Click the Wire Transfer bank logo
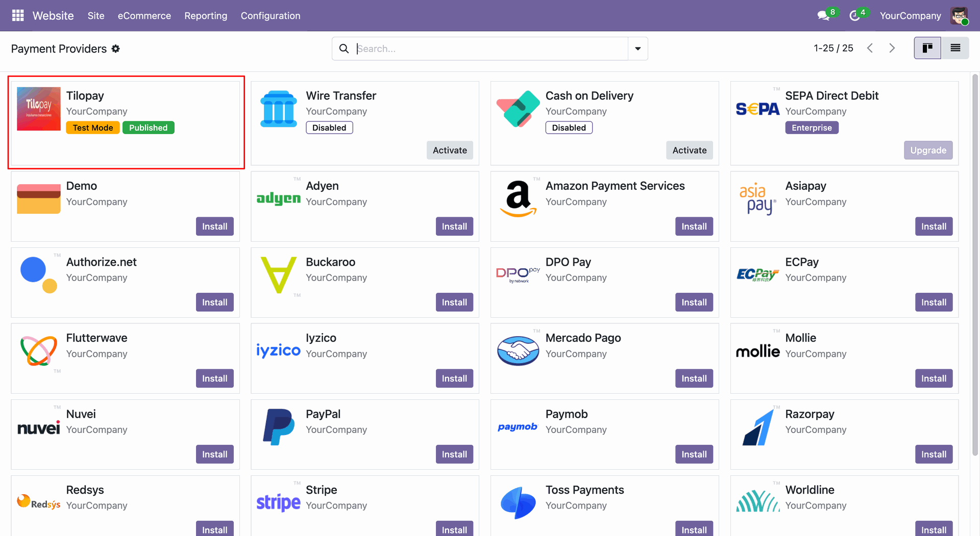Viewport: 980px width, 536px height. (x=279, y=109)
